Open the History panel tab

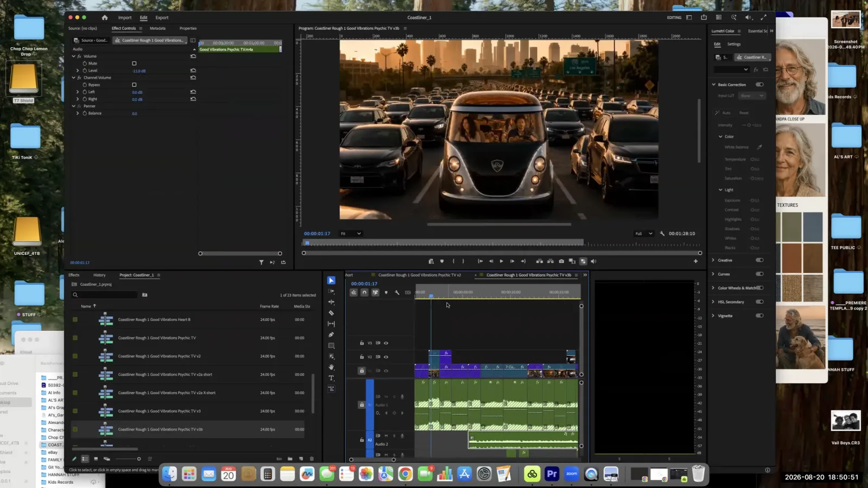point(99,275)
